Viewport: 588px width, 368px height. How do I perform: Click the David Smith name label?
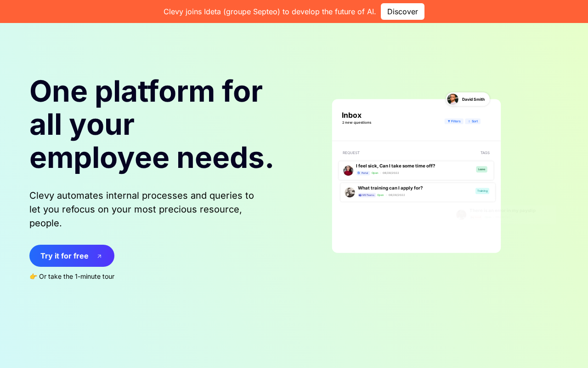tap(473, 99)
